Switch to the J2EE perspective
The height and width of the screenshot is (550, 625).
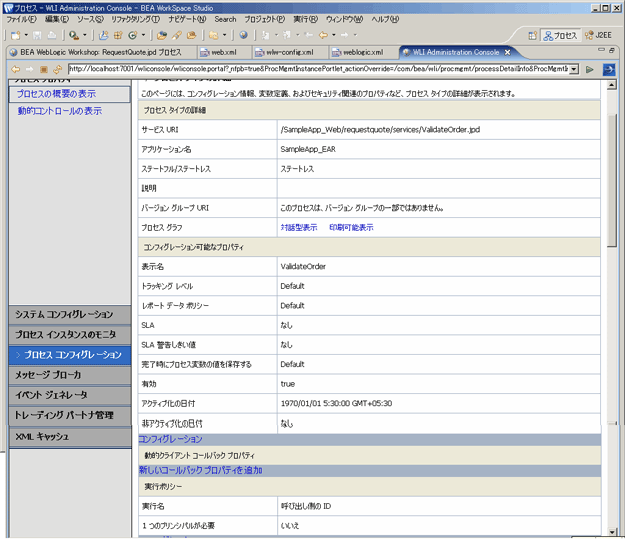coord(598,35)
